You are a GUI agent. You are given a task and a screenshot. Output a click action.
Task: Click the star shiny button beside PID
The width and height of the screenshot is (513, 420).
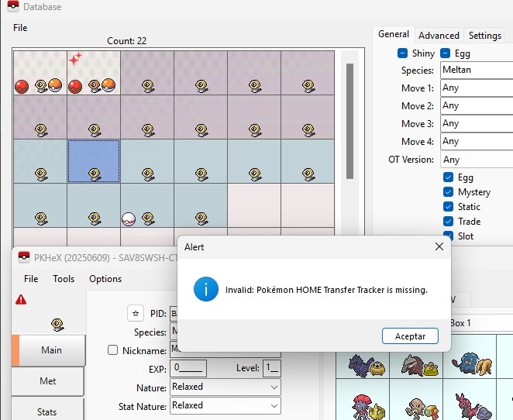pos(136,313)
